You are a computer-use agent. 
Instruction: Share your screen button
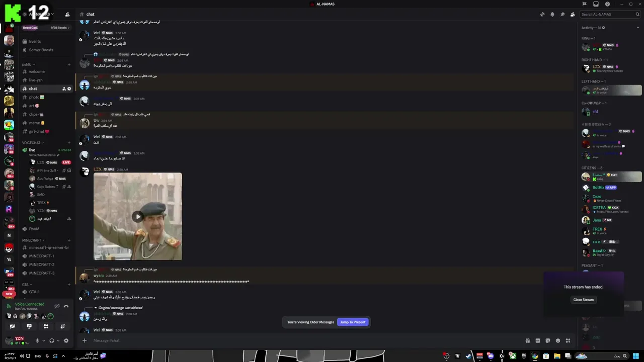click(29, 326)
